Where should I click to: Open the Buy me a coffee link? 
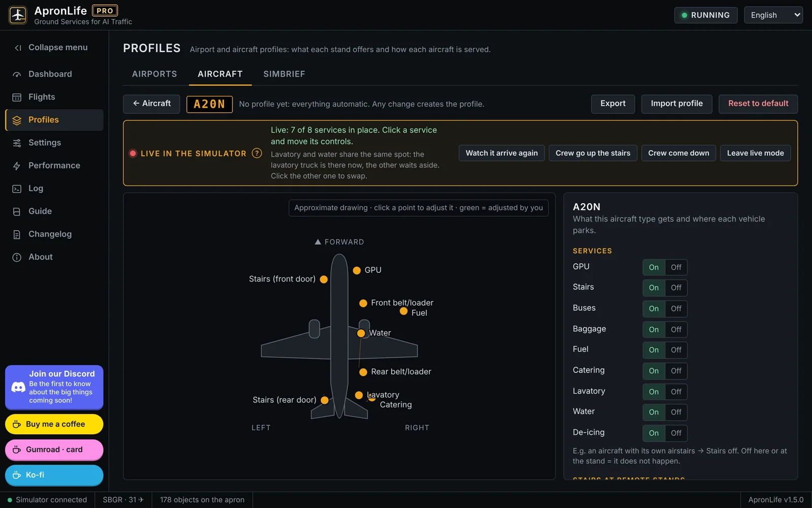[54, 424]
